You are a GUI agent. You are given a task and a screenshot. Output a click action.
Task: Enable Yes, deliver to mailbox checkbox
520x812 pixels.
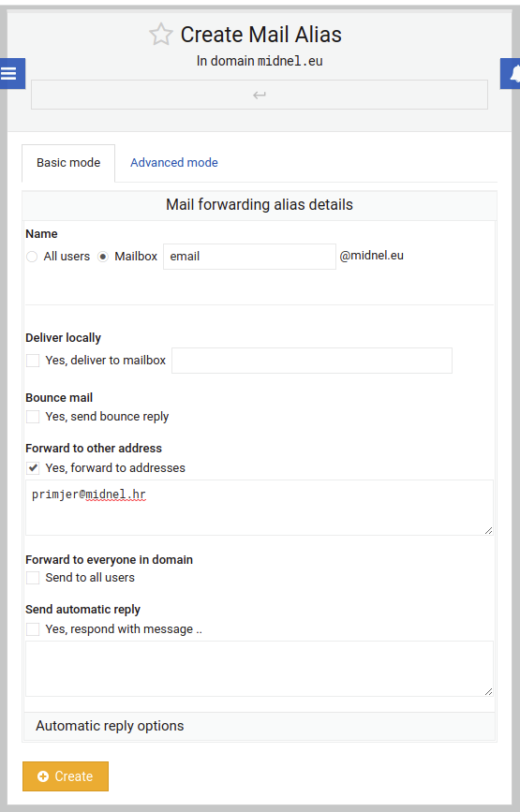tap(33, 361)
